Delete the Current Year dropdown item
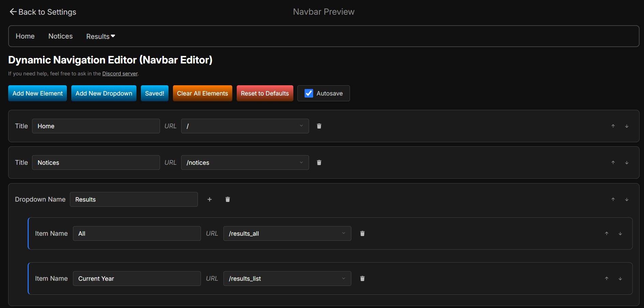 click(x=362, y=278)
